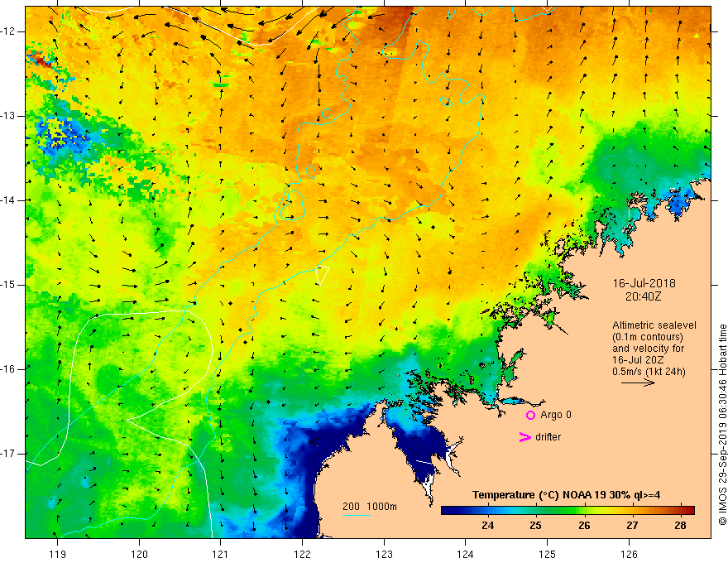Click the "Altimetric sealevel" text line
Viewport: 728px width, 563px height.
point(654,325)
